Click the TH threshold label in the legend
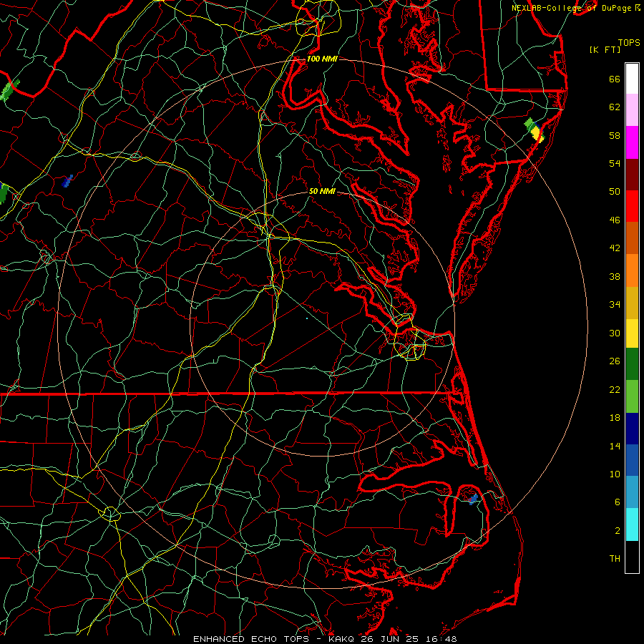 (x=615, y=559)
